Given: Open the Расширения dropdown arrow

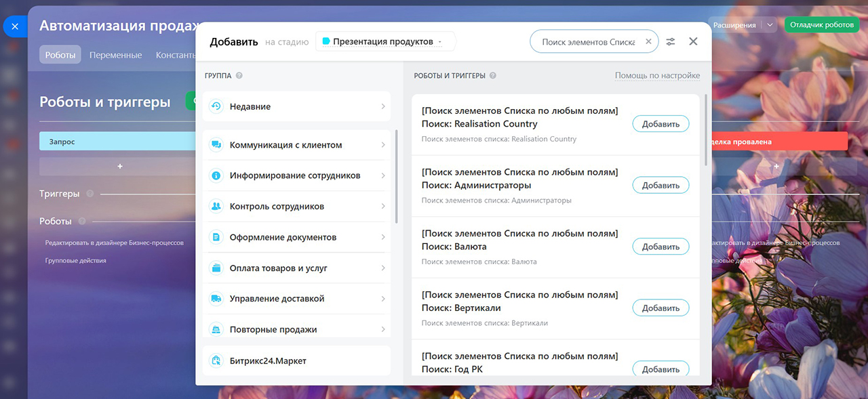Looking at the screenshot, I should pos(769,25).
